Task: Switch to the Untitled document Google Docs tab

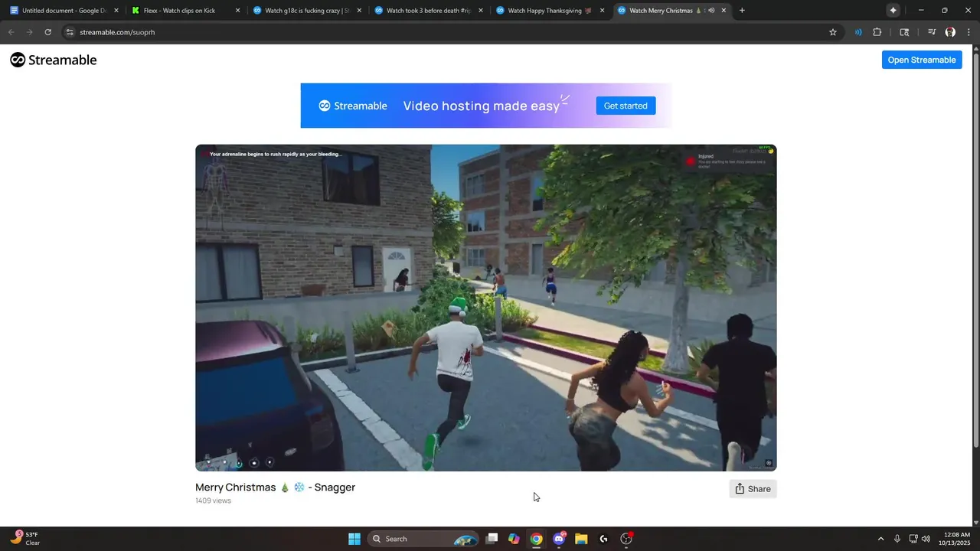Action: [x=64, y=11]
